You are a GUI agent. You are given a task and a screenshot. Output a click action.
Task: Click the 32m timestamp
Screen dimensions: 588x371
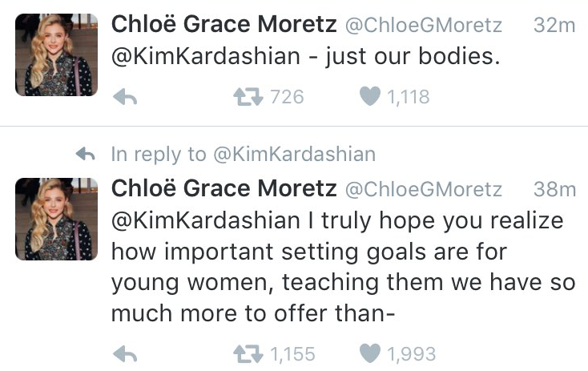[554, 26]
